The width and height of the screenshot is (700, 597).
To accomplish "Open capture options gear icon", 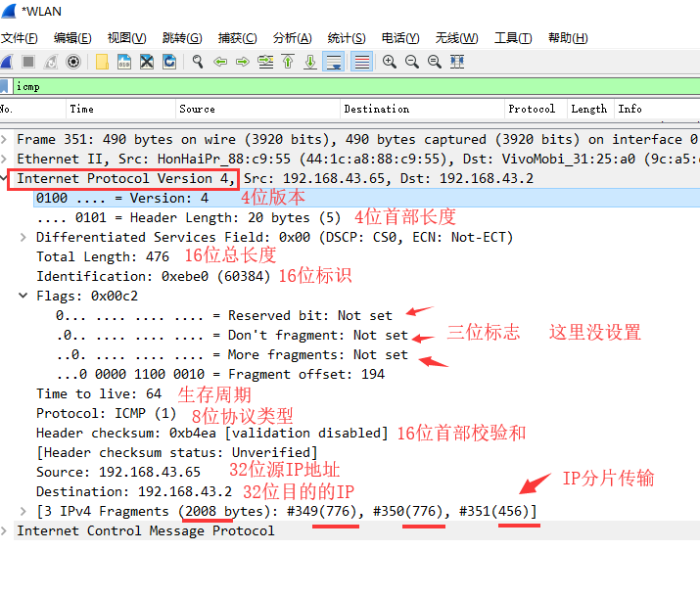I will 73,62.
